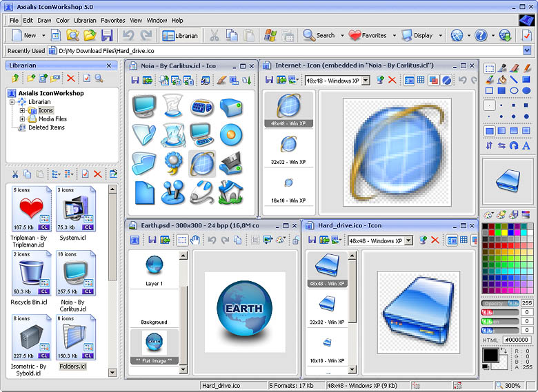Click the Save floppy disk icon in main toolbar
538x392 pixels.
pyautogui.click(x=107, y=35)
